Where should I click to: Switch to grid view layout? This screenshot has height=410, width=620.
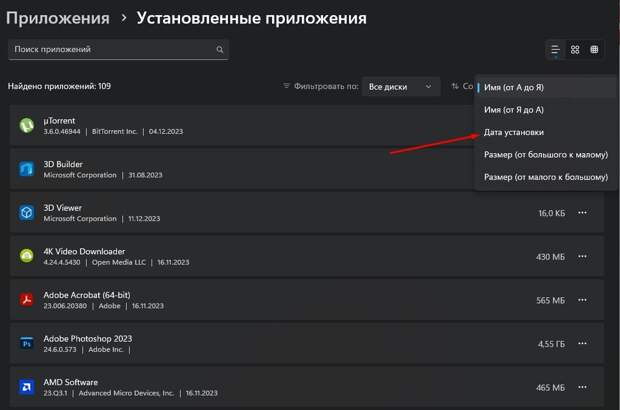click(x=575, y=50)
